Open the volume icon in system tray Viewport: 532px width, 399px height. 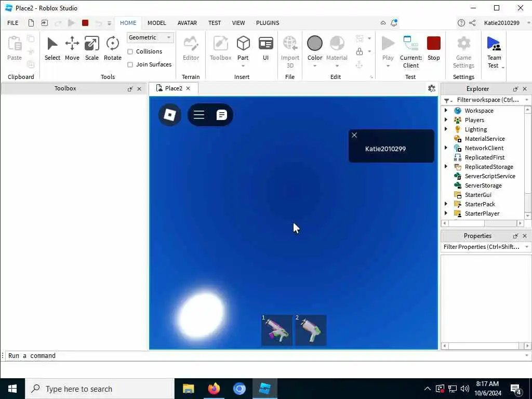click(x=465, y=389)
